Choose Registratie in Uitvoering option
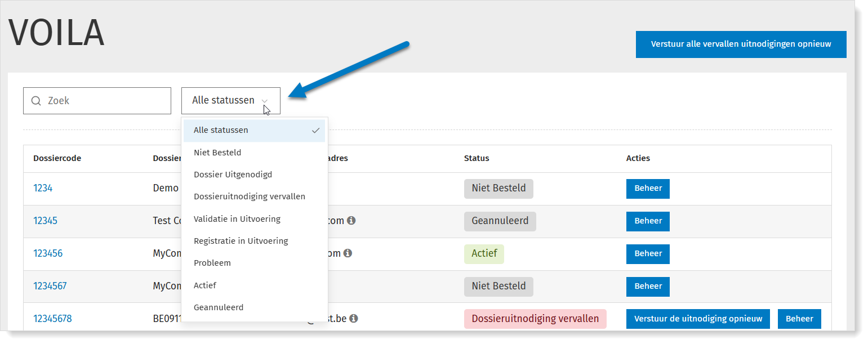 click(x=254, y=241)
